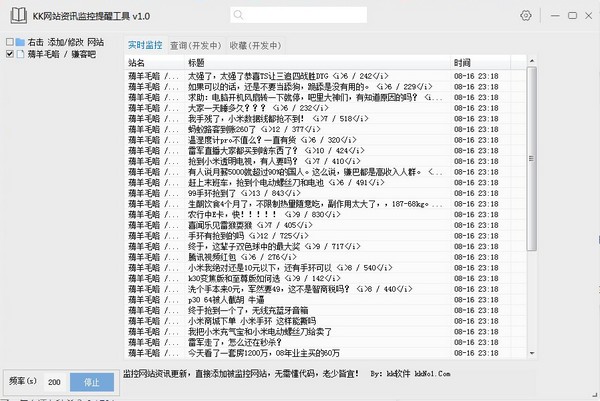Maximize the KK monitoring tool window
The height and width of the screenshot is (401, 600).
coord(572,15)
